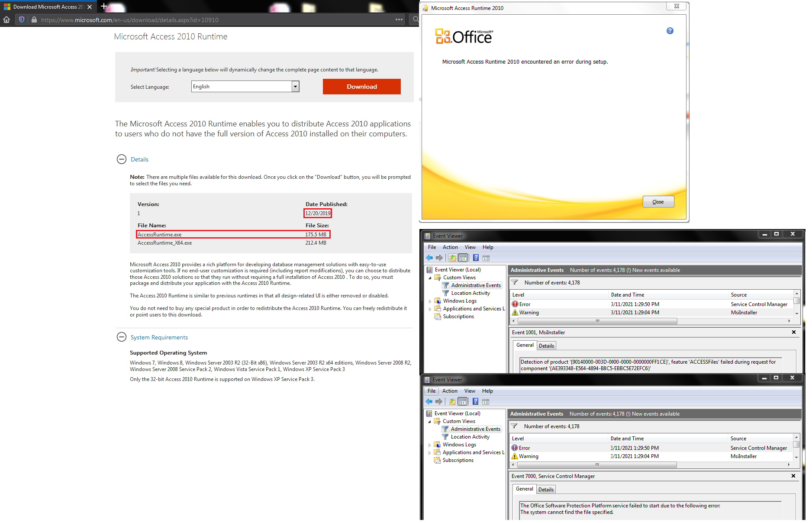The height and width of the screenshot is (523, 812).
Task: Click the filter funnel icon in Event 1001 window
Action: coord(515,283)
